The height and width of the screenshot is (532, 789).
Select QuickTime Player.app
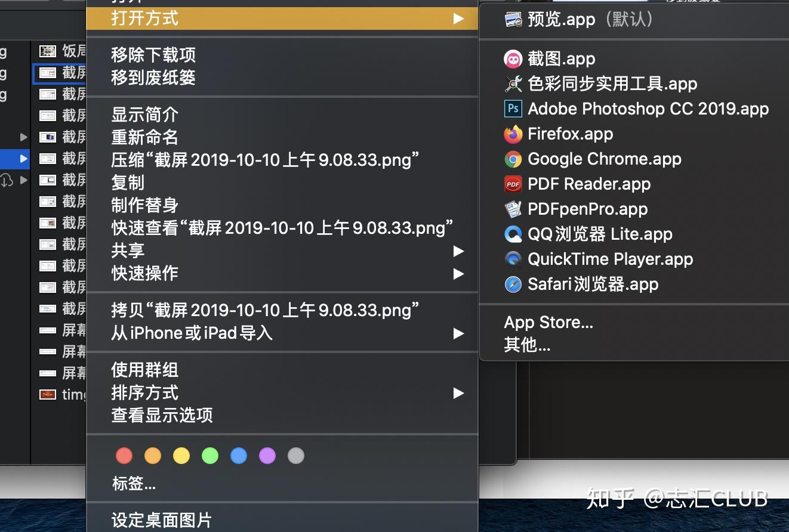pyautogui.click(x=609, y=259)
